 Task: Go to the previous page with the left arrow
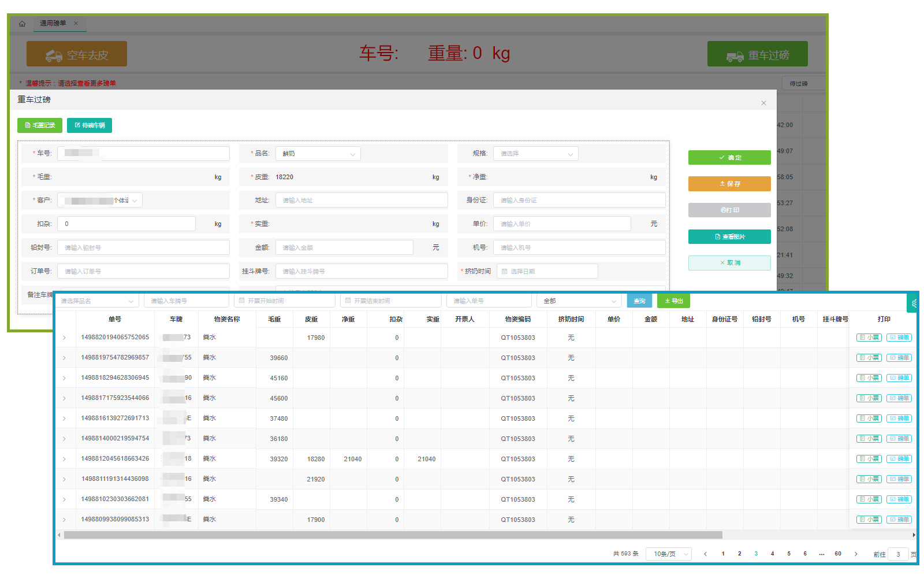[705, 554]
